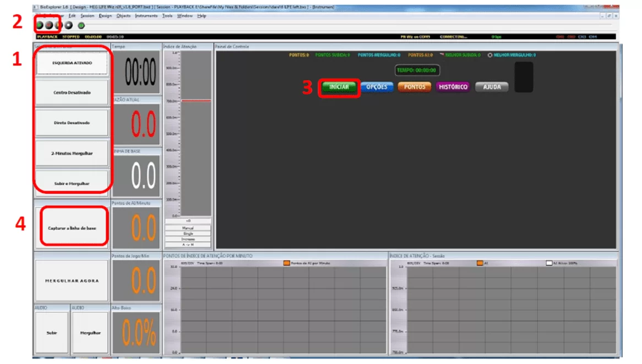Open the Design menu
The image size is (642, 364).
coord(105,15)
